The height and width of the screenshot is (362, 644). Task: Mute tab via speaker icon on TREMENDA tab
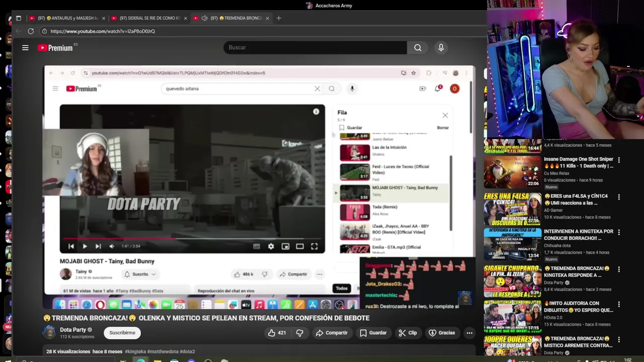pos(204,18)
